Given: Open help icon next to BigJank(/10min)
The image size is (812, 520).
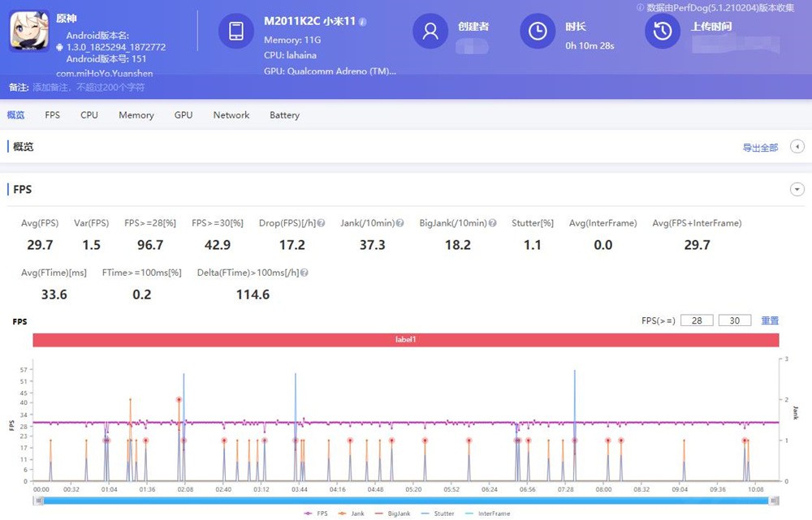Looking at the screenshot, I should click(492, 223).
